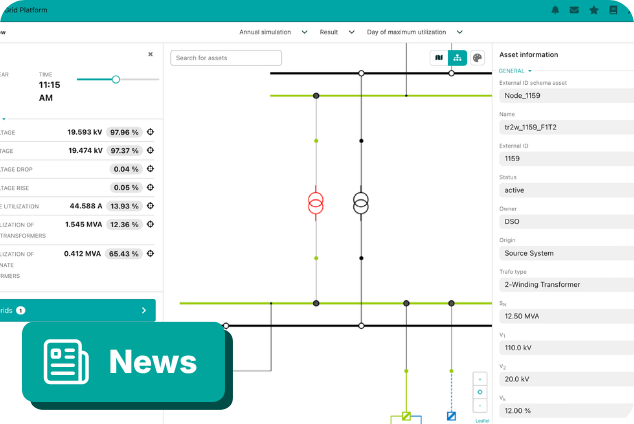Click the DSO owner field
Screen dimensions: 634x424
click(566, 222)
